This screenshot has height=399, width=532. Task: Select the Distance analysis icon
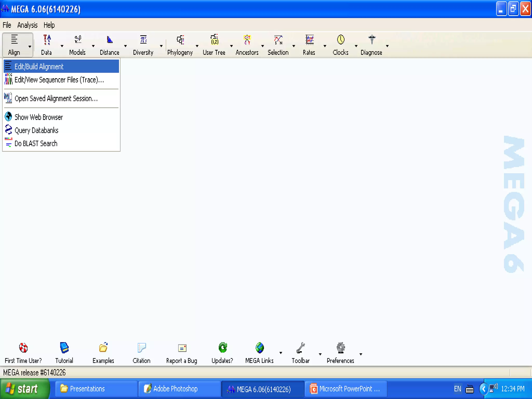tap(109, 40)
